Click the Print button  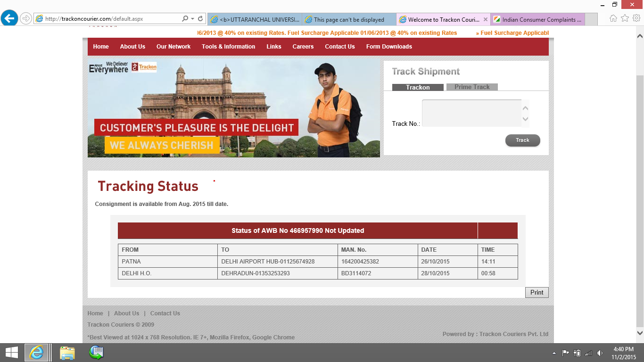pos(537,292)
